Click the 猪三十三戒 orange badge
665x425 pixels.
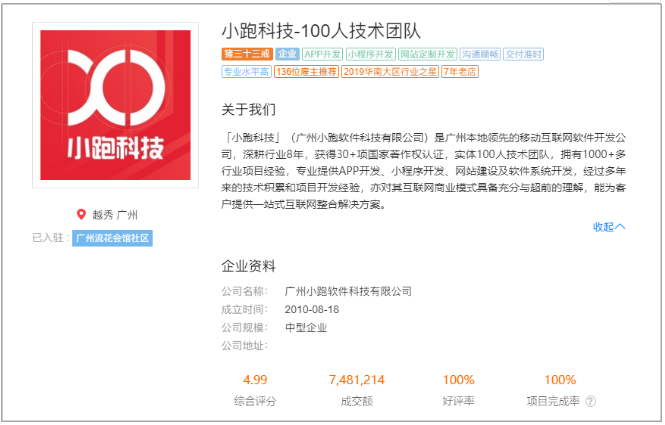point(245,54)
